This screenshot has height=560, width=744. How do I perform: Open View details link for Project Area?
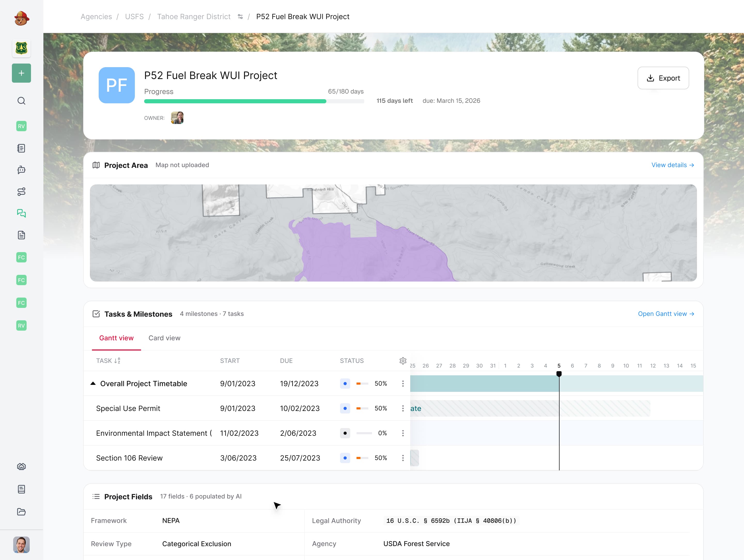click(673, 165)
